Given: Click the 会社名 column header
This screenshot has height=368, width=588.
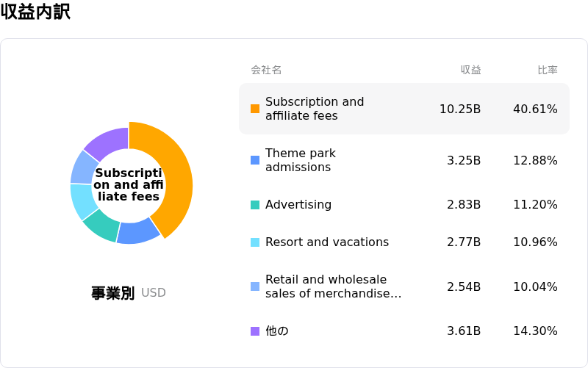Looking at the screenshot, I should point(266,70).
